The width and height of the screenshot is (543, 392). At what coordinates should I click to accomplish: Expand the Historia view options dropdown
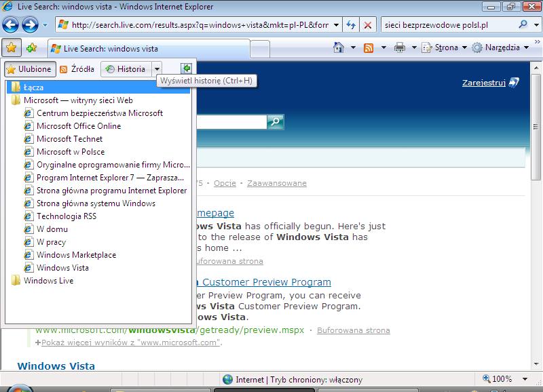pyautogui.click(x=157, y=69)
